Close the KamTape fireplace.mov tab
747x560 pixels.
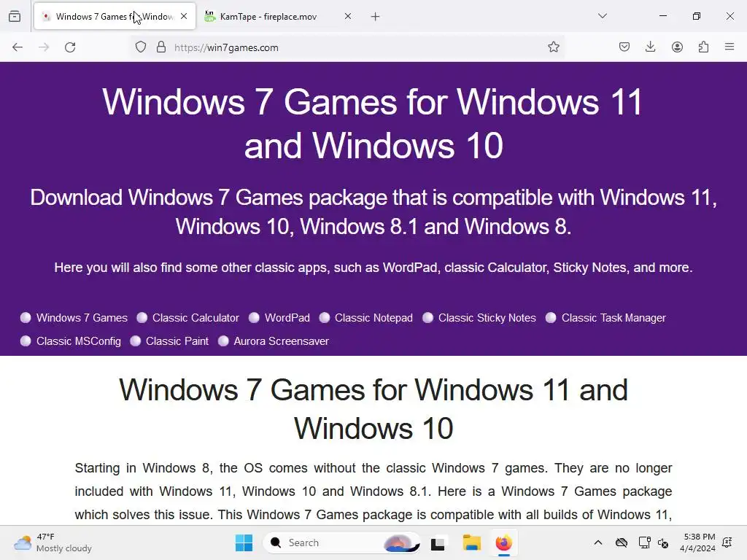[x=348, y=16]
